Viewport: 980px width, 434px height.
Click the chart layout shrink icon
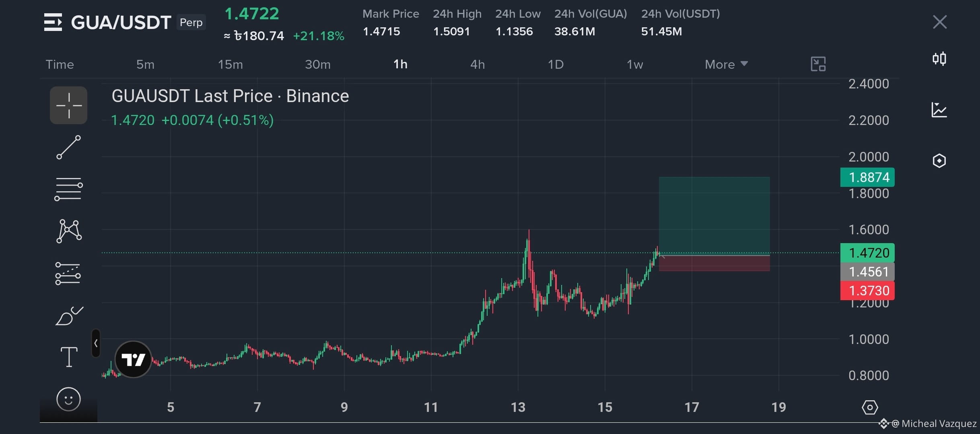click(x=818, y=64)
